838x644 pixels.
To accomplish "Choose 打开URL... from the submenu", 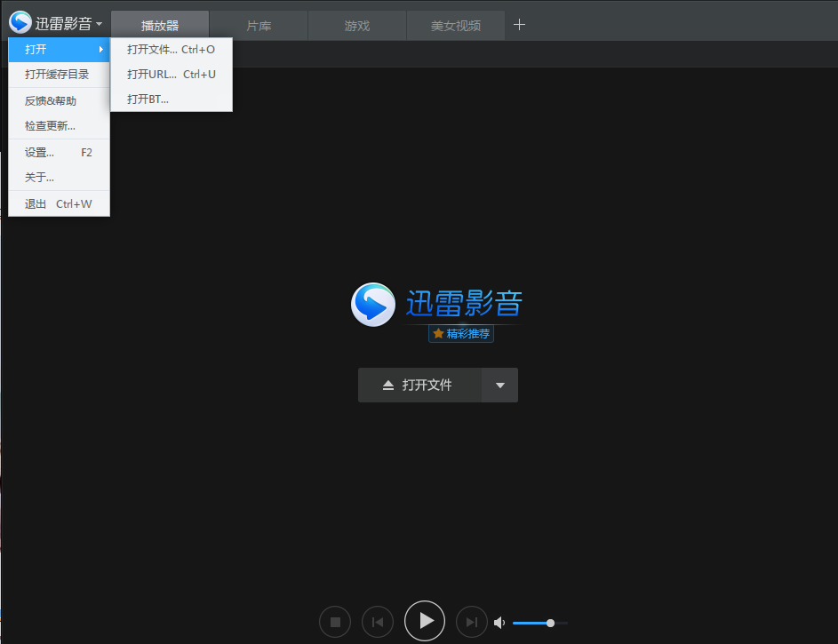I will [171, 75].
